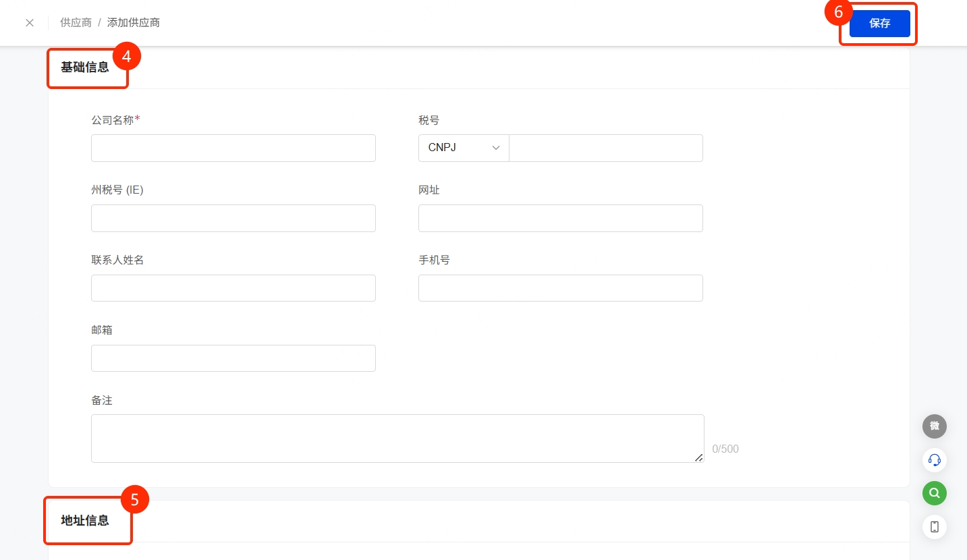Click the 手机号 input field
This screenshot has width=967, height=560.
[x=561, y=288]
